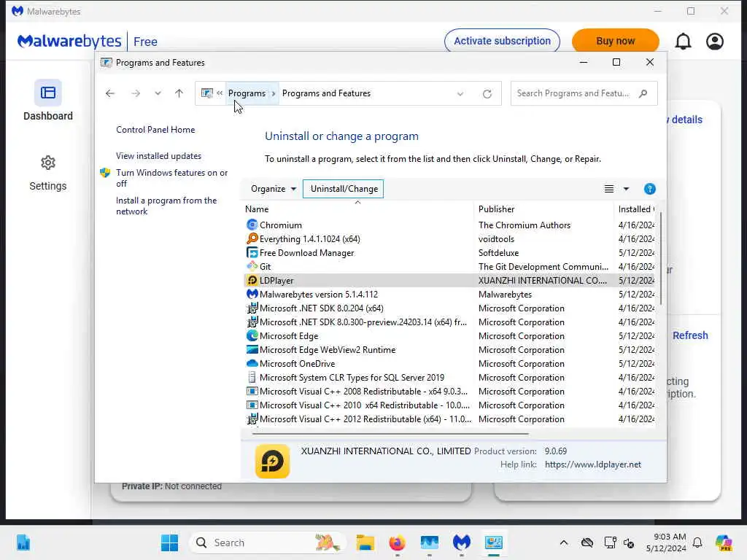Open more view options dropdown arrow

(x=627, y=189)
